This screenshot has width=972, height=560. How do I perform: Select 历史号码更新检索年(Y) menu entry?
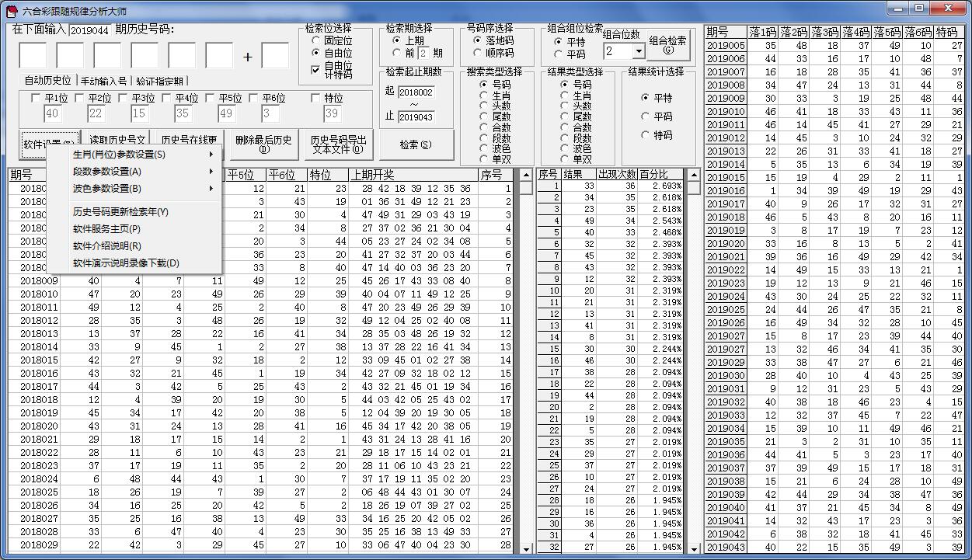[x=120, y=212]
